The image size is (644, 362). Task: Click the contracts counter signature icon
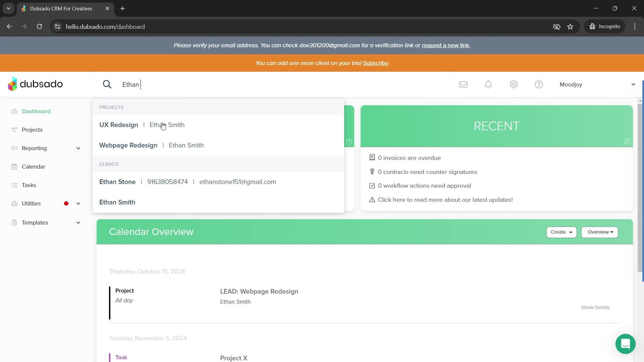tap(372, 172)
